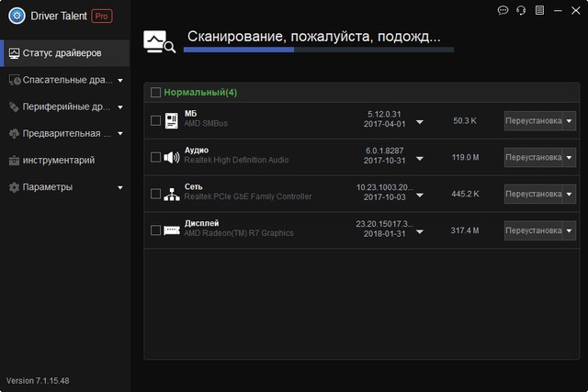Click the Сеть network icon

[171, 194]
